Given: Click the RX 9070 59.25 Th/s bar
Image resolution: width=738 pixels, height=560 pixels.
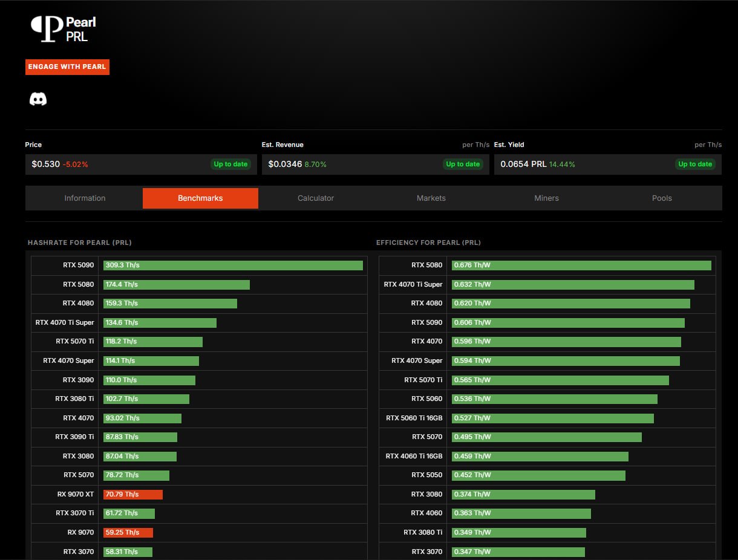Looking at the screenshot, I should 128,533.
